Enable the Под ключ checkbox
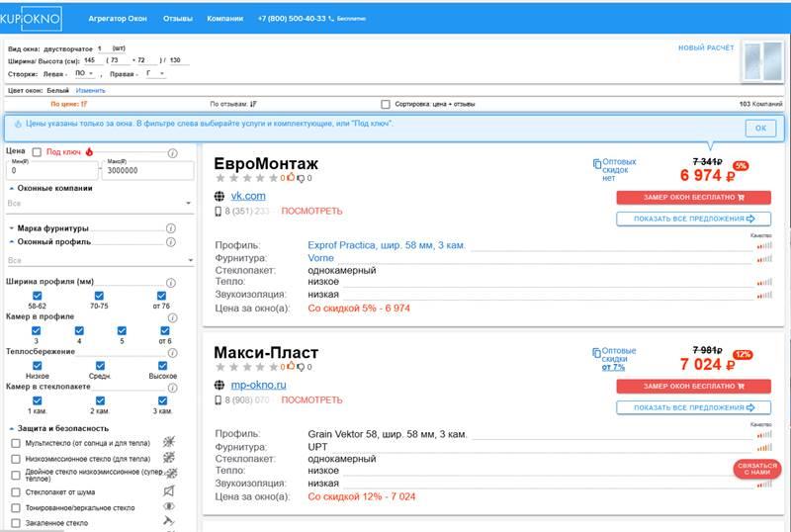This screenshot has height=532, width=791. click(37, 152)
